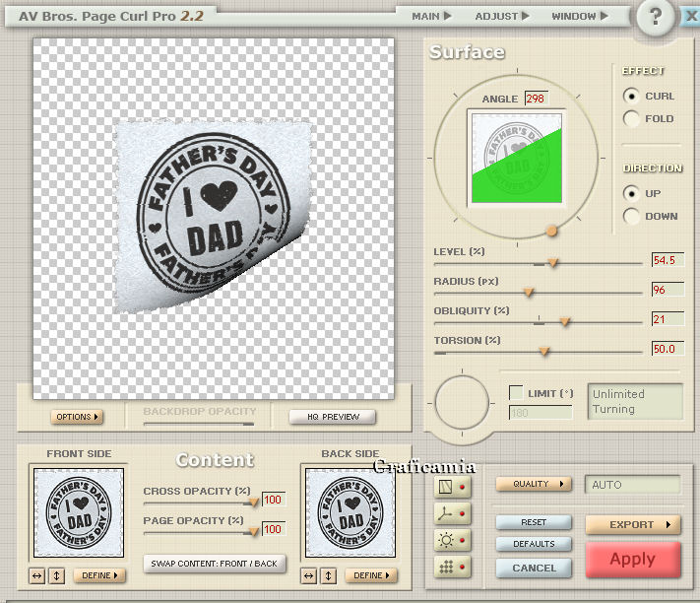Viewport: 700px width, 603px height.
Task: Open the help question mark button
Action: [655, 17]
